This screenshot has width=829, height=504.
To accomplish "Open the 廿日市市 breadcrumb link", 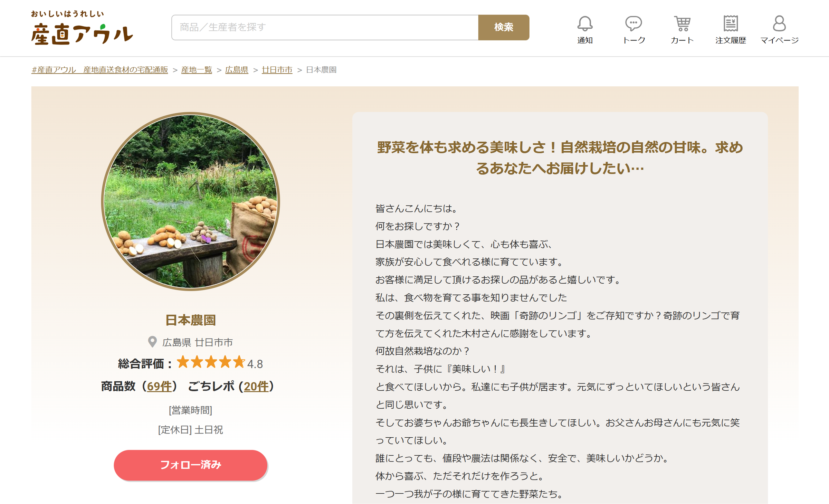I will 277,70.
